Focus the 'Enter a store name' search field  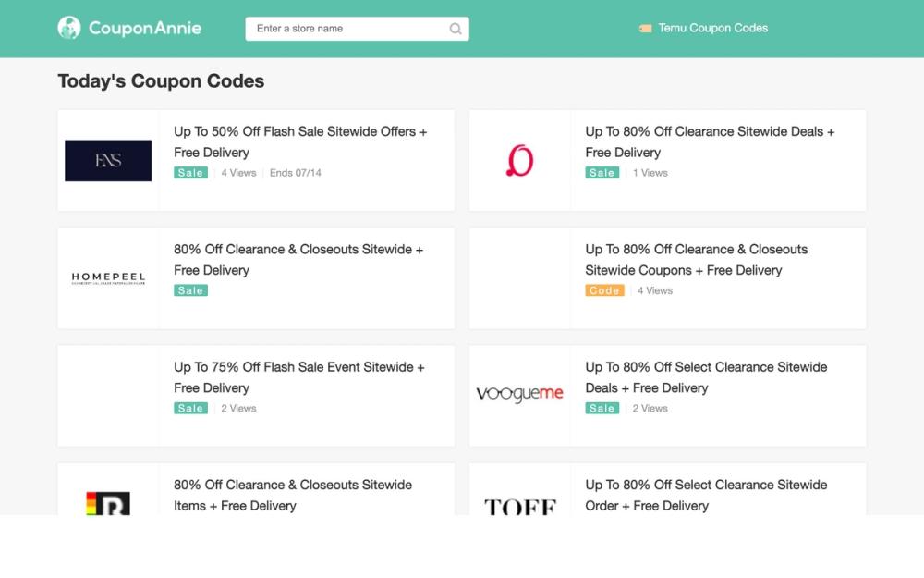pos(357,29)
